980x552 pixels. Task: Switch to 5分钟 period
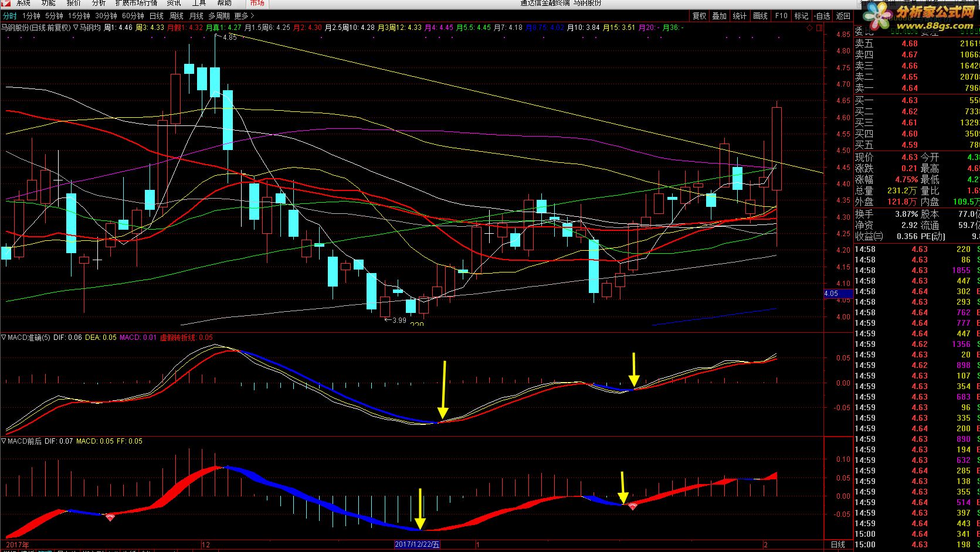55,16
